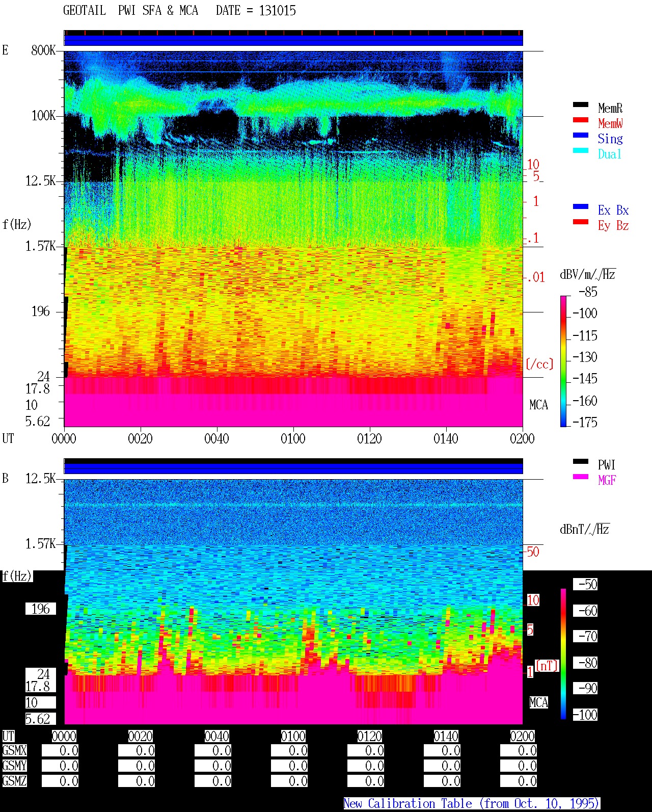Click the Ex Bx legend label

point(613,210)
